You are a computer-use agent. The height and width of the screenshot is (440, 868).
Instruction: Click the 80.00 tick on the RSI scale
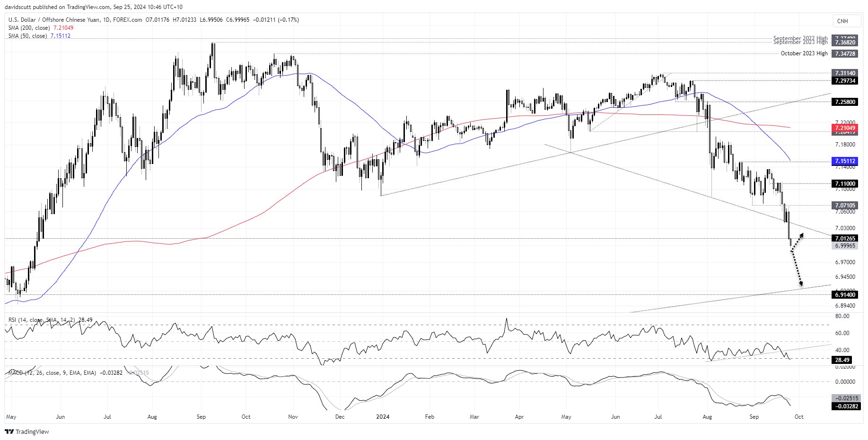click(x=842, y=316)
